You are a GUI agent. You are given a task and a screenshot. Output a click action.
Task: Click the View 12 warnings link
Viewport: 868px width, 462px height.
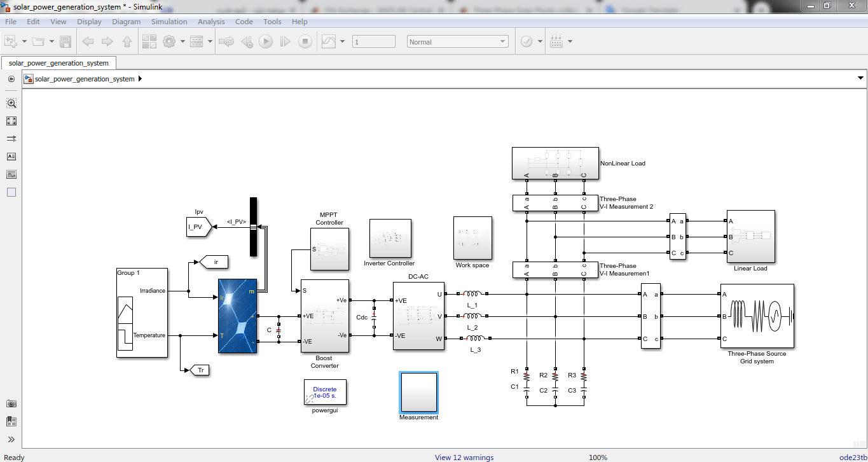point(464,457)
